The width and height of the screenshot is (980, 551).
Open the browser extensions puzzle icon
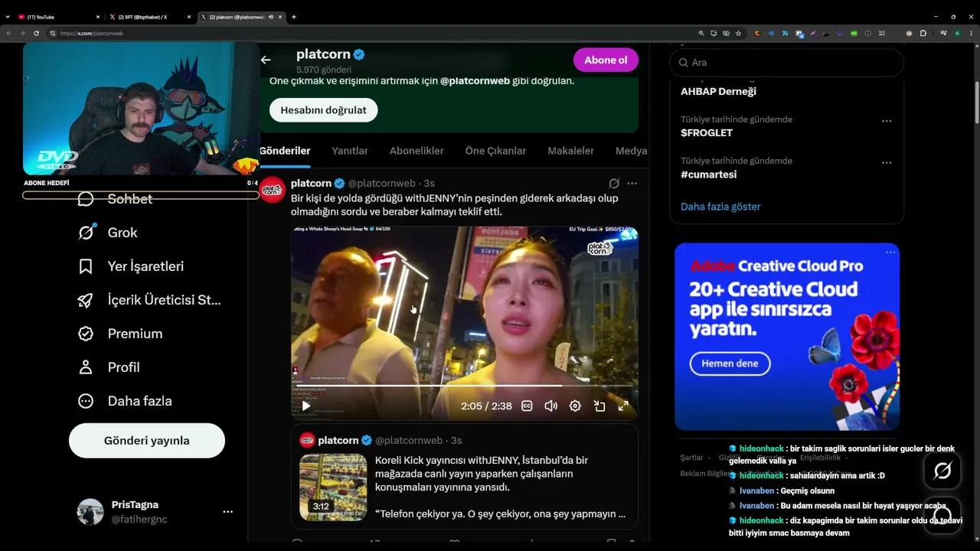(923, 34)
